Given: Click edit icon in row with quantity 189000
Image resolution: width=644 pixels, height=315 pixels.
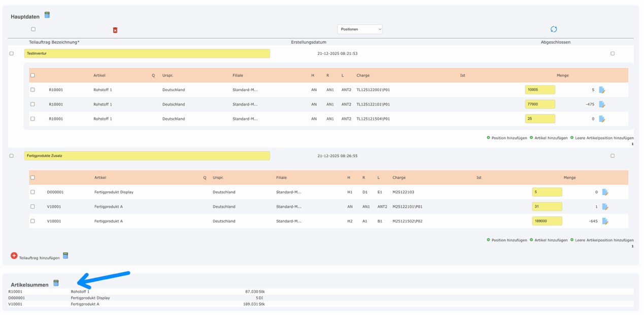Looking at the screenshot, I should click(605, 221).
